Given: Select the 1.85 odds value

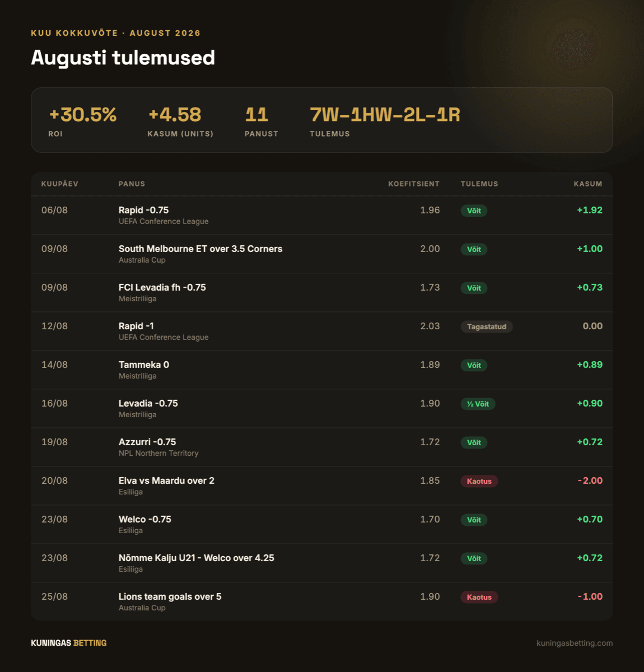Looking at the screenshot, I should (430, 480).
